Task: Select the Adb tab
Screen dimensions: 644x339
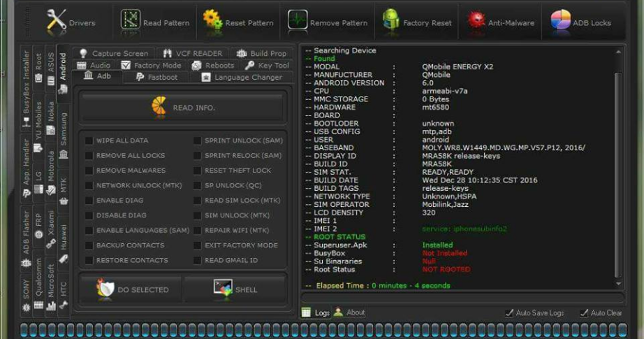Action: pos(97,76)
